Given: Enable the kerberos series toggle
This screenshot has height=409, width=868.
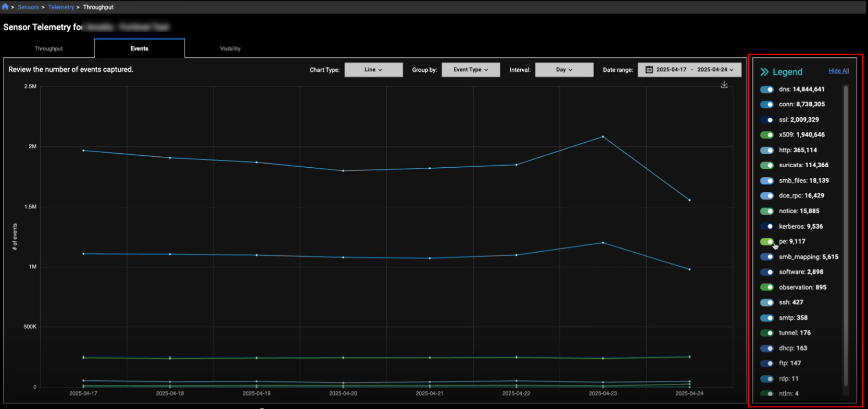Looking at the screenshot, I should click(x=766, y=227).
